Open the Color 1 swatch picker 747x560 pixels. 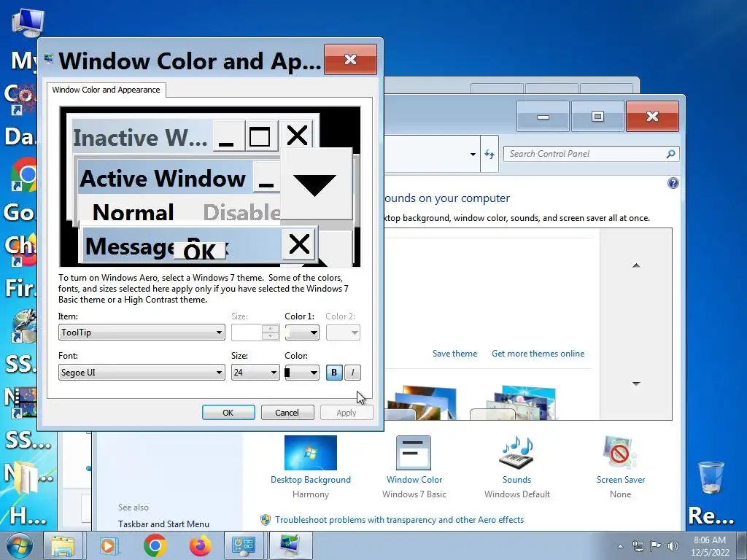pyautogui.click(x=302, y=332)
